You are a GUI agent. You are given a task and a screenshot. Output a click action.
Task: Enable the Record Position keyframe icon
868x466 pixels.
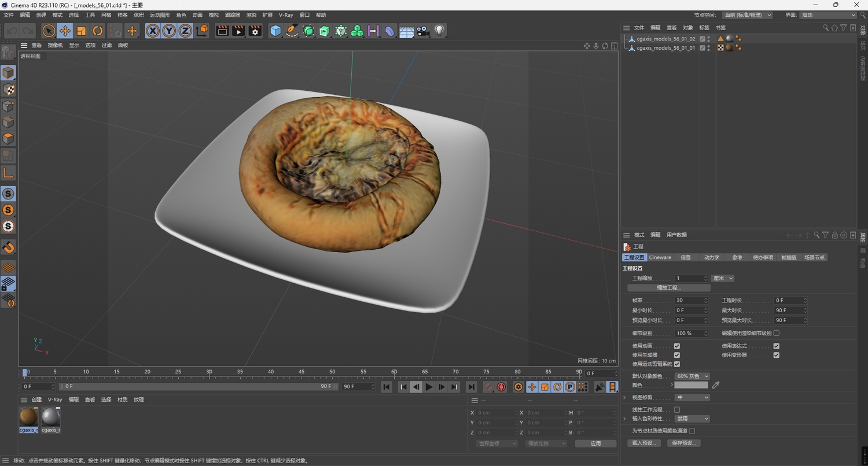[532, 387]
